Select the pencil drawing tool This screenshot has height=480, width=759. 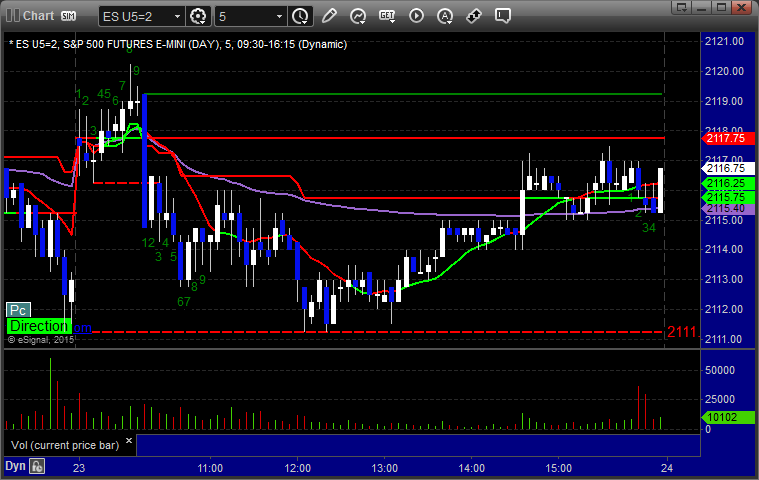(x=329, y=16)
